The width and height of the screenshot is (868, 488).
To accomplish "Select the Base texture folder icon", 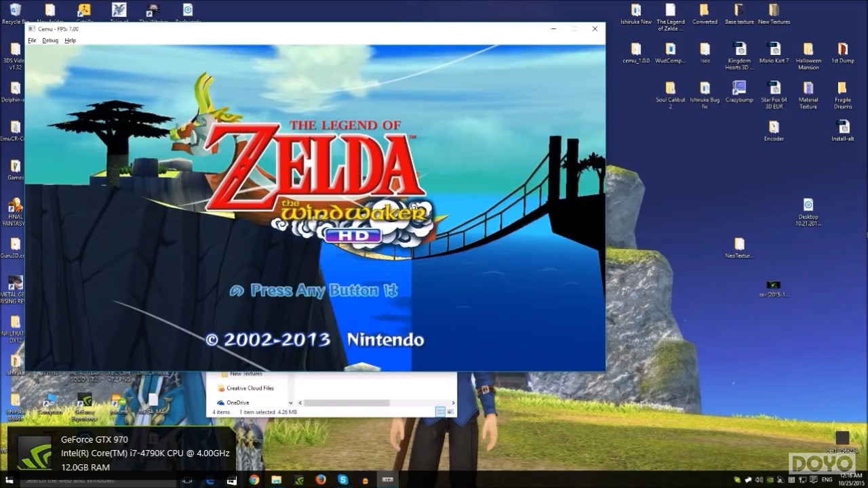I will point(739,14).
